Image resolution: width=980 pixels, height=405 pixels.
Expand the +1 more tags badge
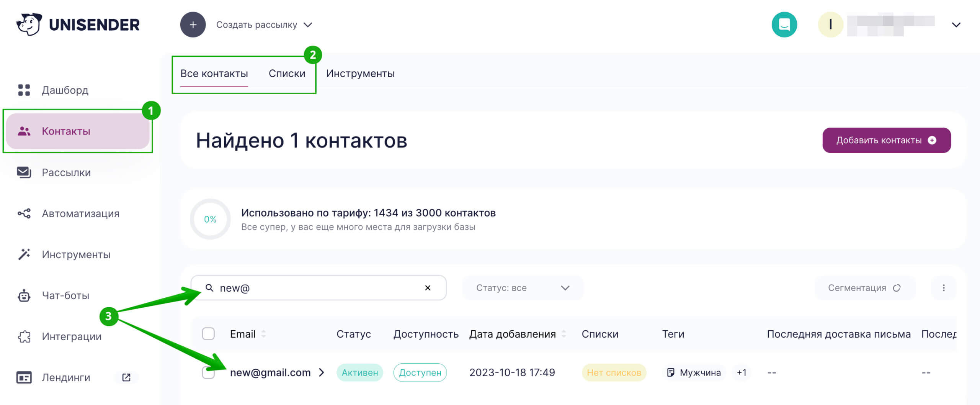pos(742,372)
